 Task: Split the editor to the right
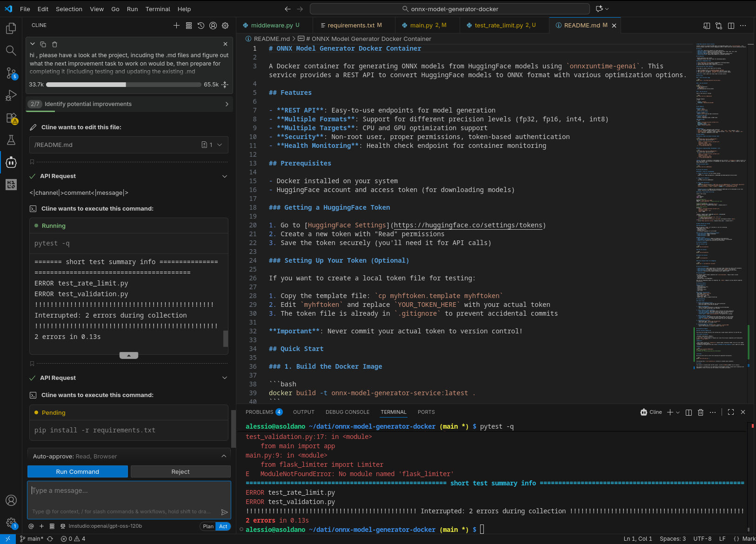(x=731, y=26)
